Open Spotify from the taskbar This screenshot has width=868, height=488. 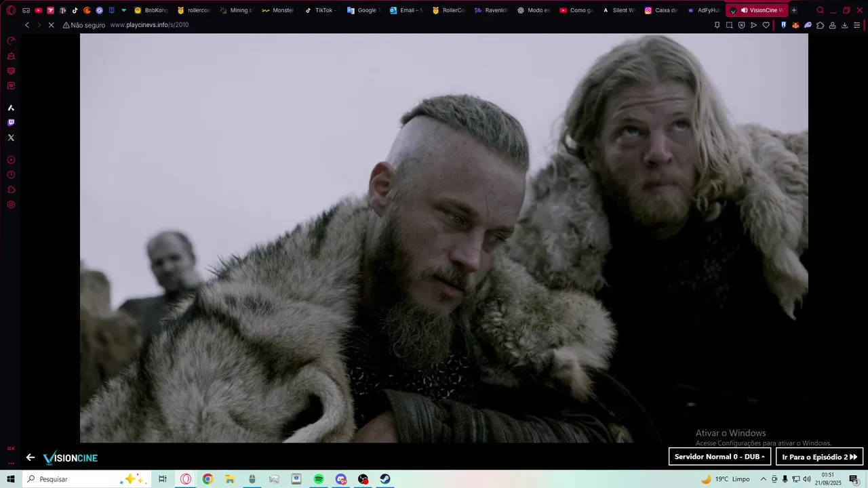[319, 479]
